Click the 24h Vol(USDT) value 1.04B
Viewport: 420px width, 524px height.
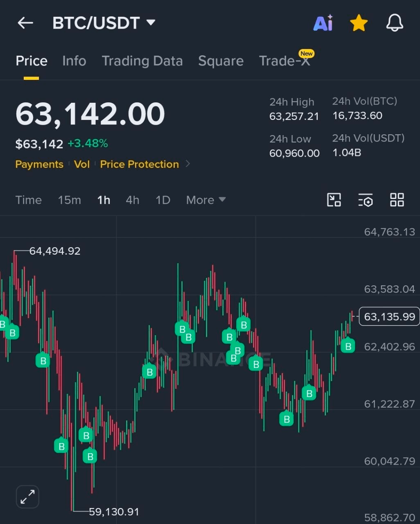[x=347, y=153]
